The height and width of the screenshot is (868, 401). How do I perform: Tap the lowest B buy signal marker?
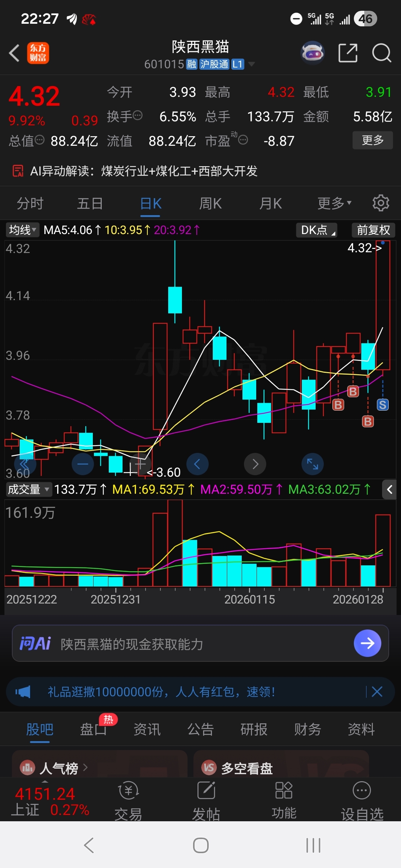(x=368, y=421)
